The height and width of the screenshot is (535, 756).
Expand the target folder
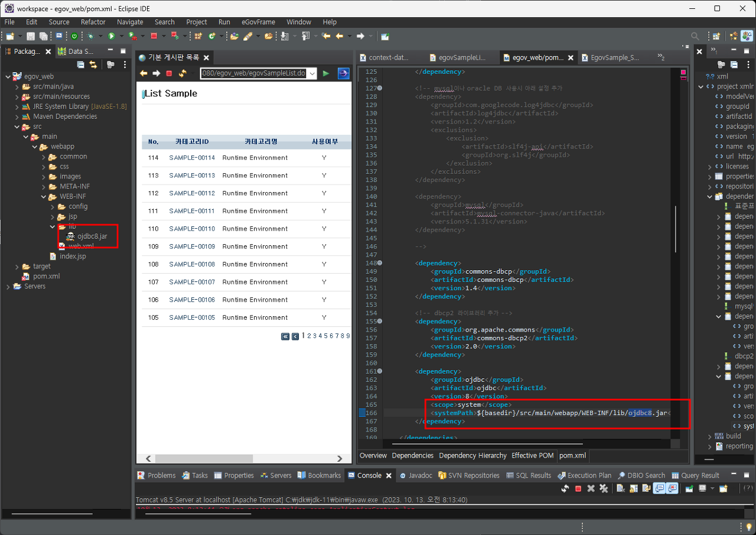click(17, 267)
